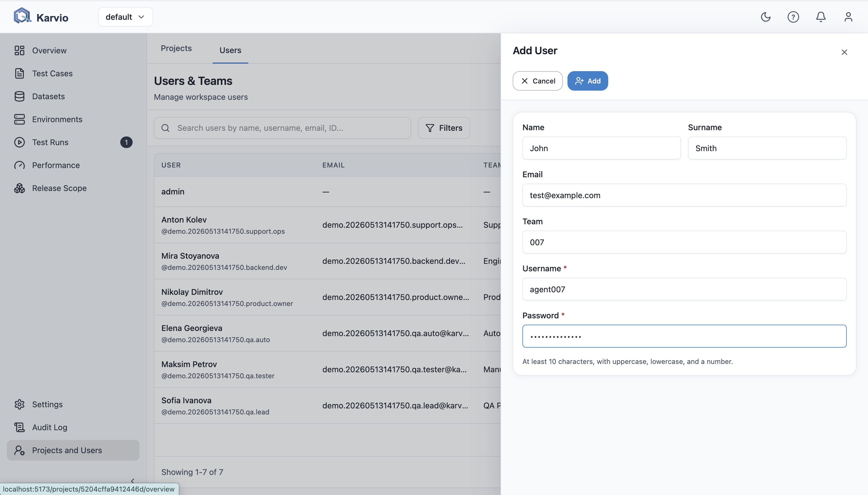Open Overview in the sidebar

[x=73, y=50]
